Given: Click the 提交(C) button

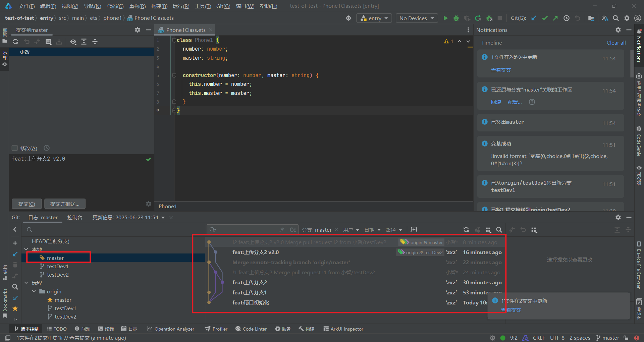Looking at the screenshot, I should point(27,204).
